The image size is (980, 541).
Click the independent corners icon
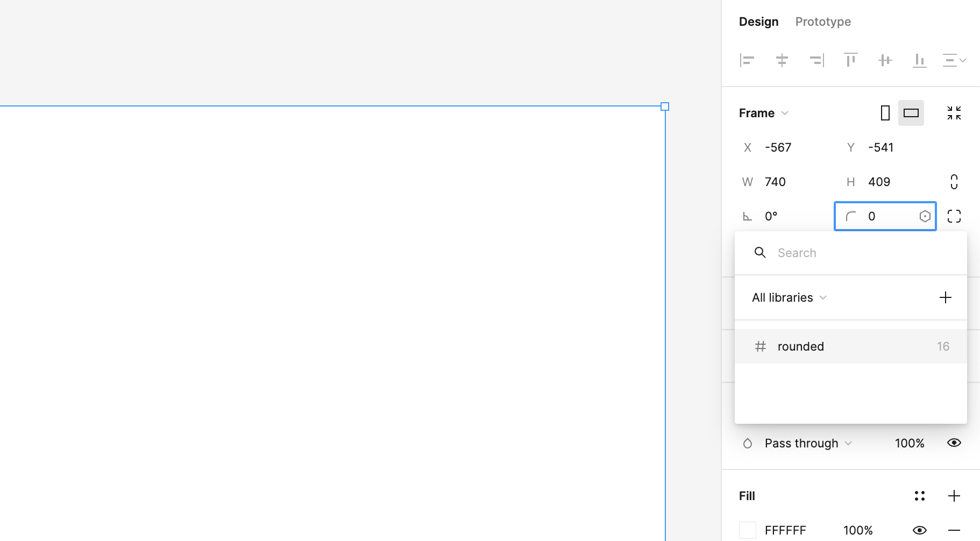tap(955, 216)
